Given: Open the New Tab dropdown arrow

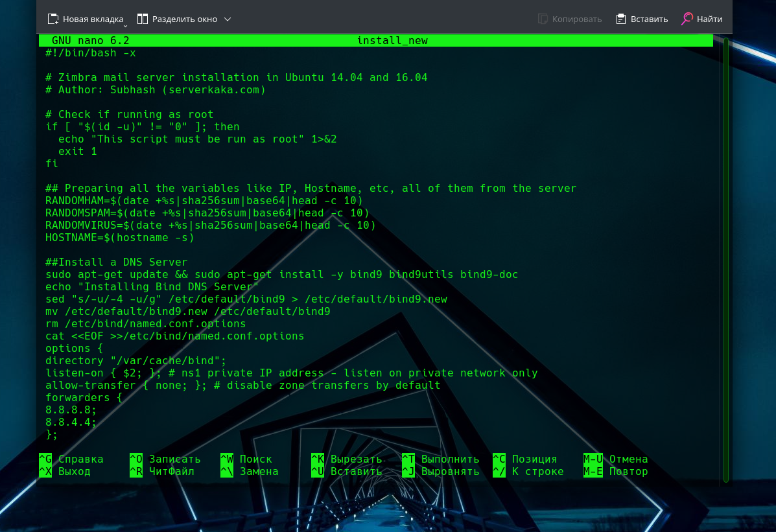Looking at the screenshot, I should [125, 26].
